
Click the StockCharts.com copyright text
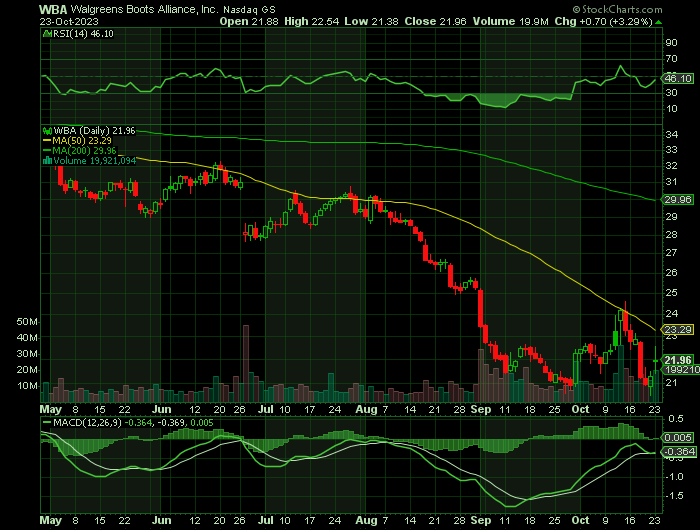click(x=617, y=9)
